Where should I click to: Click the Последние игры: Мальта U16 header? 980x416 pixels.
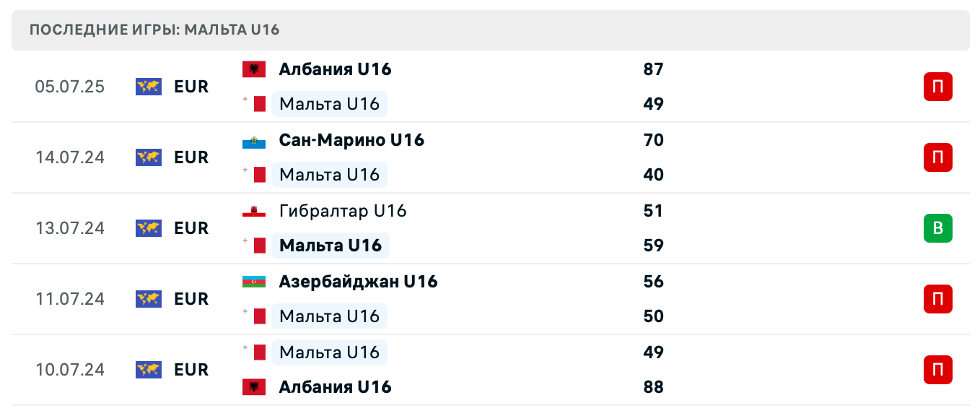(154, 30)
